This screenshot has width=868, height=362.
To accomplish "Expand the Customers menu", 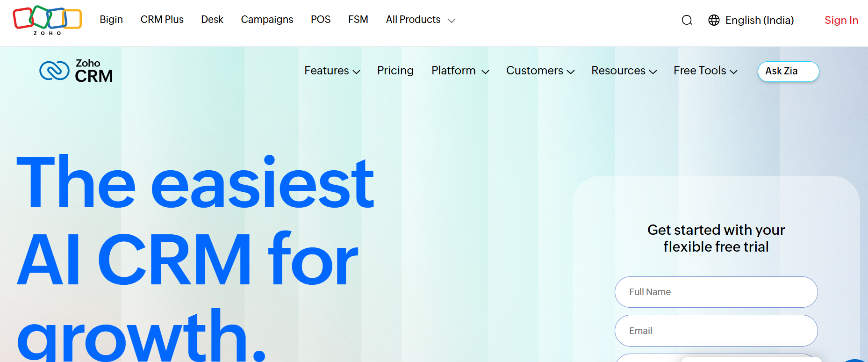I will 540,71.
